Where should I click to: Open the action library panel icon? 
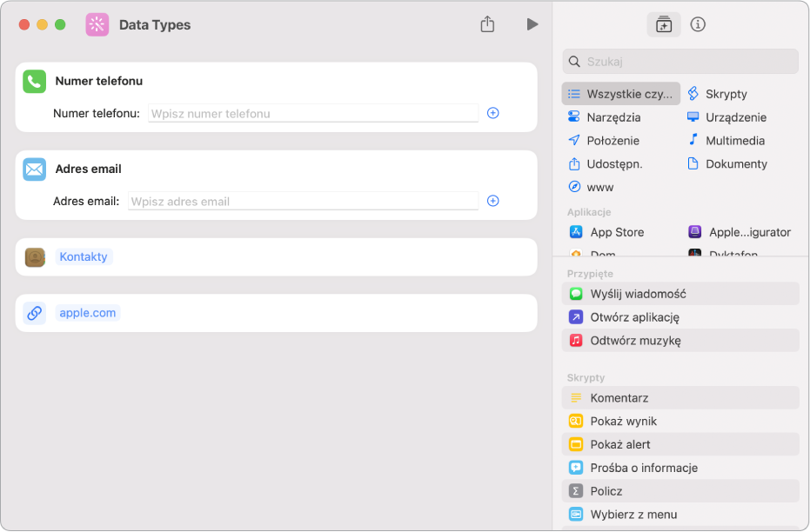(664, 24)
